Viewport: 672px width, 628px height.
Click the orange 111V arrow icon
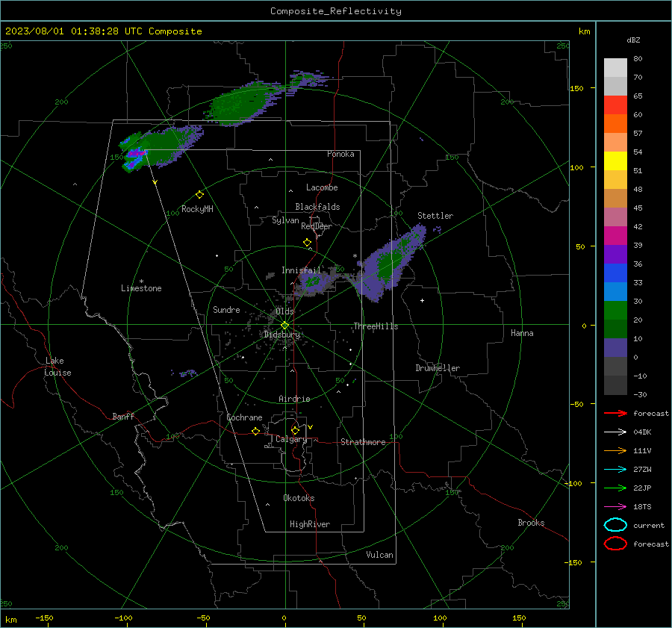(x=615, y=450)
